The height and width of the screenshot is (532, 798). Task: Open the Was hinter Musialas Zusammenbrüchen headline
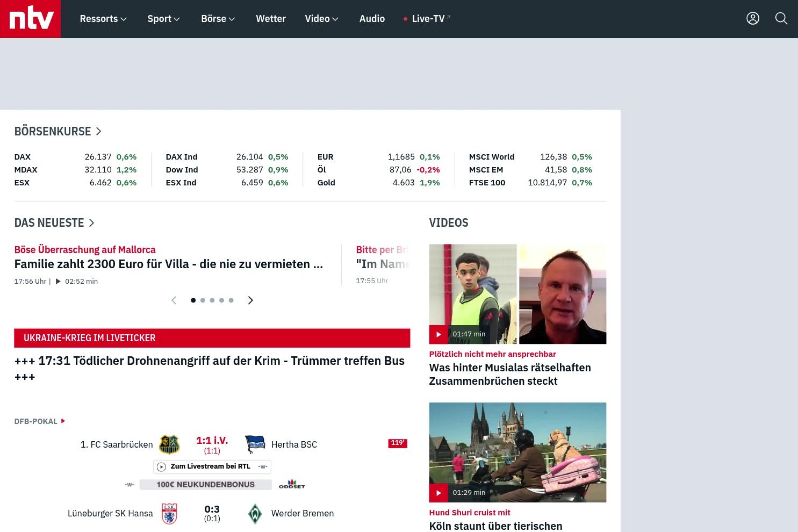point(510,374)
